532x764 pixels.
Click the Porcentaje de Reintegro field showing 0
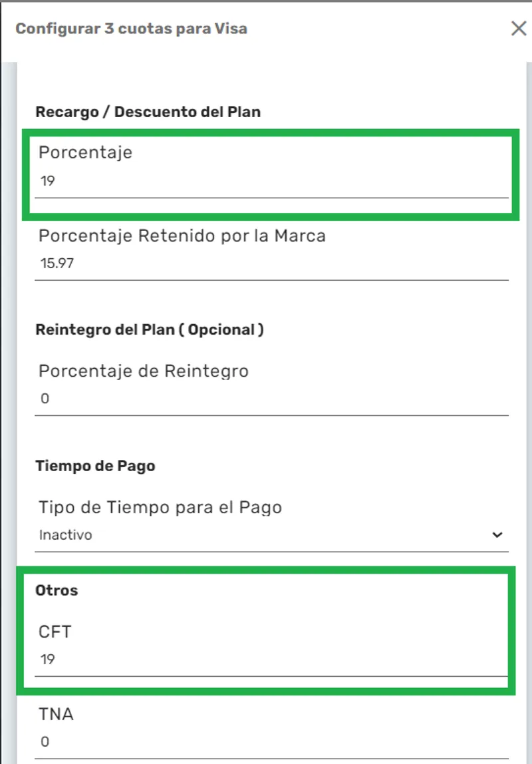[266, 398]
